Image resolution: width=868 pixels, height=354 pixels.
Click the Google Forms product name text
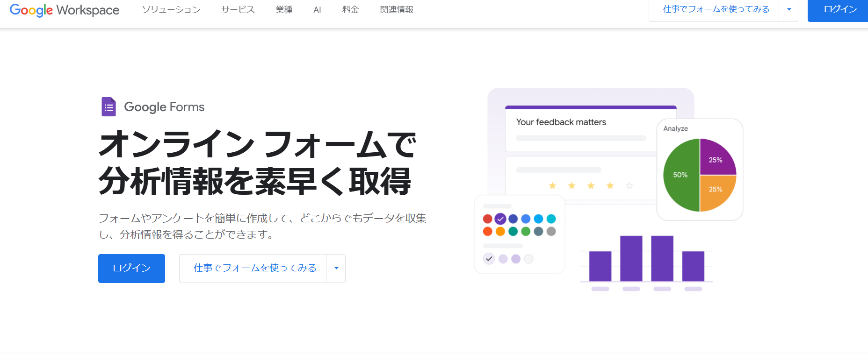click(x=164, y=107)
